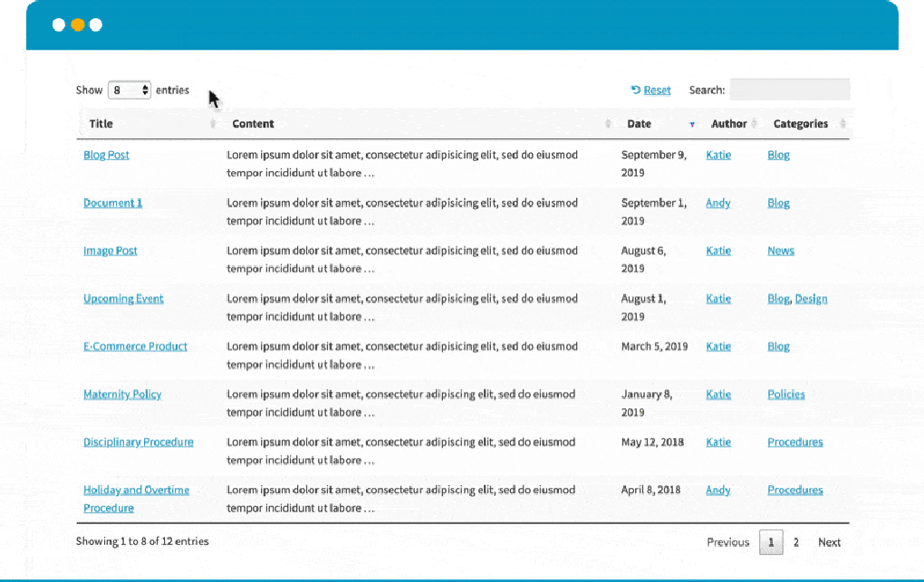Screen dimensions: 924x582
Task: Sort rows using the Content column sort icon
Action: [x=607, y=123]
